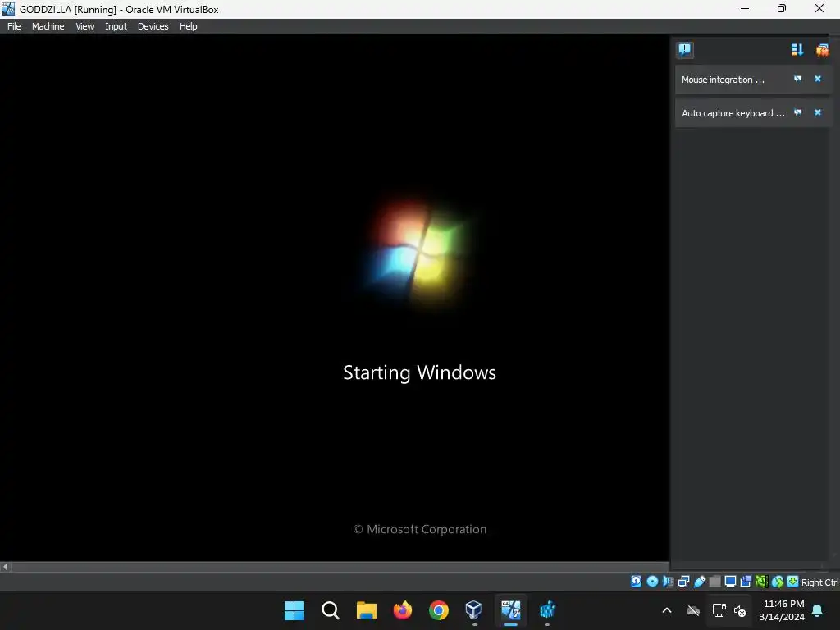The width and height of the screenshot is (840, 630).
Task: Launch Firefox from the taskbar
Action: tap(402, 610)
